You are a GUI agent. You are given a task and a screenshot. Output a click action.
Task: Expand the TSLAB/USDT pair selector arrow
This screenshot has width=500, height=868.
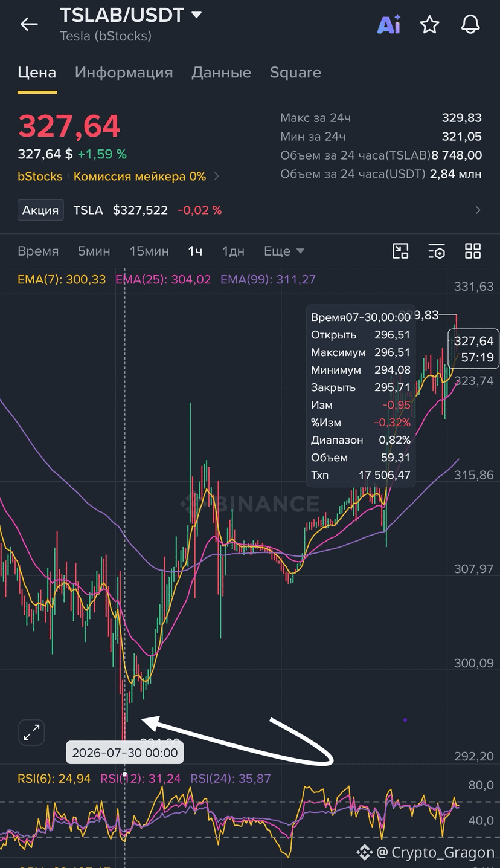tap(196, 15)
